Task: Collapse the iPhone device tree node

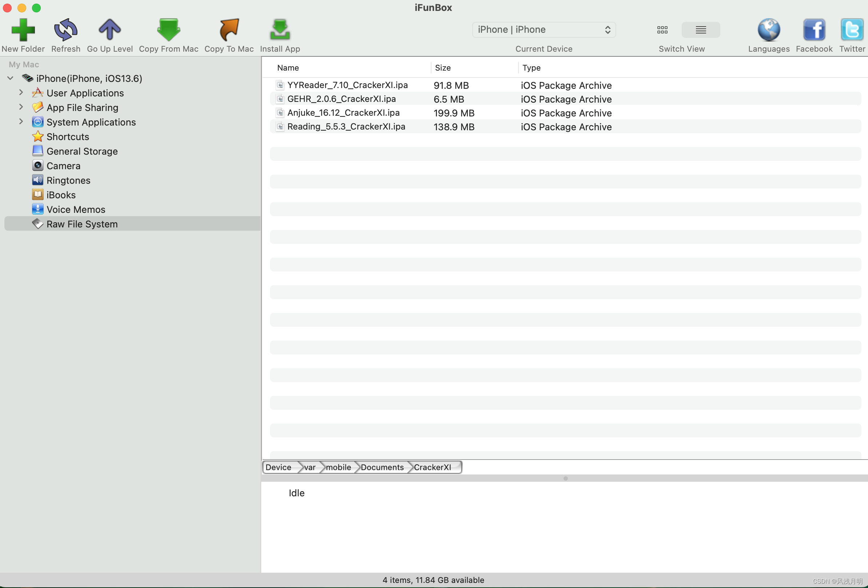Action: [x=11, y=78]
